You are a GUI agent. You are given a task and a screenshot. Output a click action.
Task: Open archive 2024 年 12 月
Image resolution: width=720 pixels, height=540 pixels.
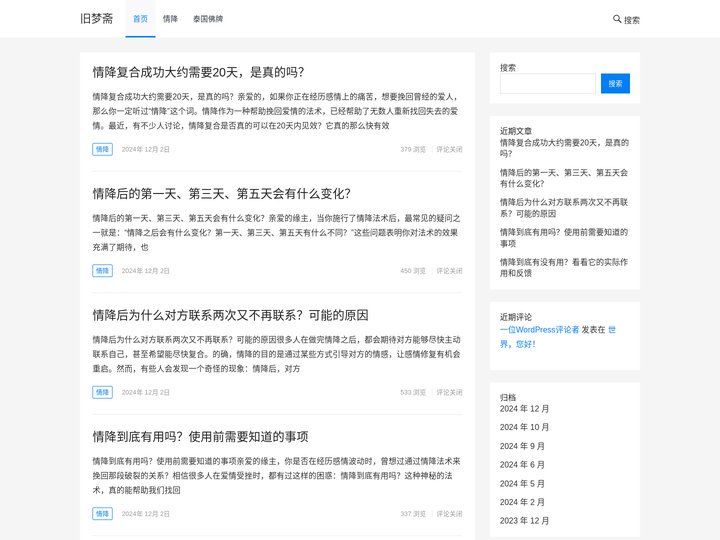tap(524, 409)
